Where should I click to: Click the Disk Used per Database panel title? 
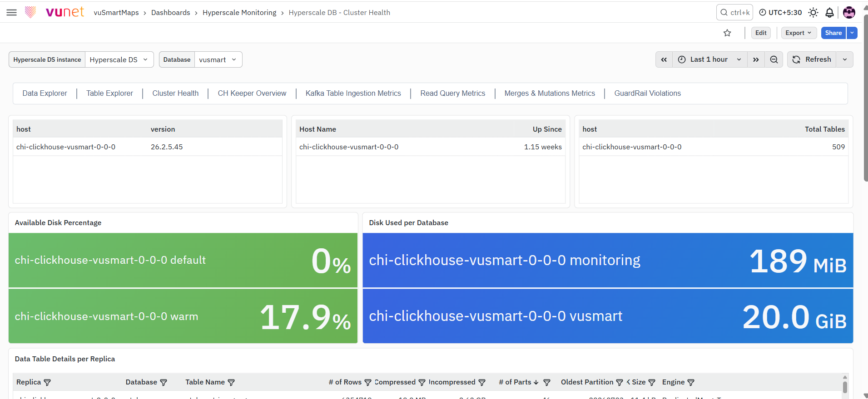click(408, 222)
